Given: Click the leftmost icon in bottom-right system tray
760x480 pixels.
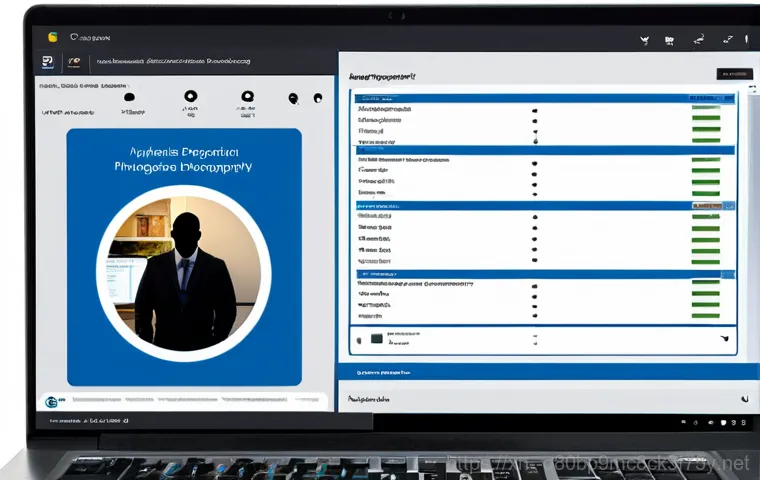Looking at the screenshot, I should click(x=683, y=422).
